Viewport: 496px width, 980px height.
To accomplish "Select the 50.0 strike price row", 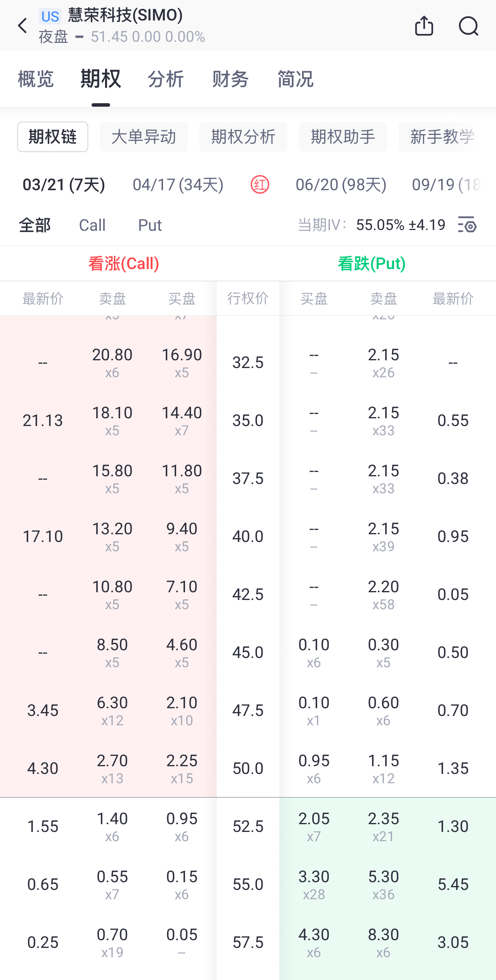I will [x=248, y=768].
